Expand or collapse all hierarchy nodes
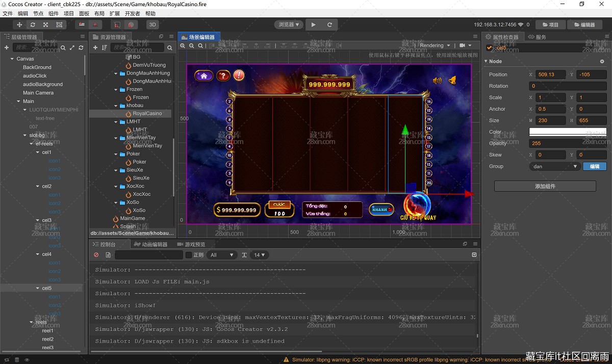This screenshot has height=364, width=612. pyautogui.click(x=72, y=47)
